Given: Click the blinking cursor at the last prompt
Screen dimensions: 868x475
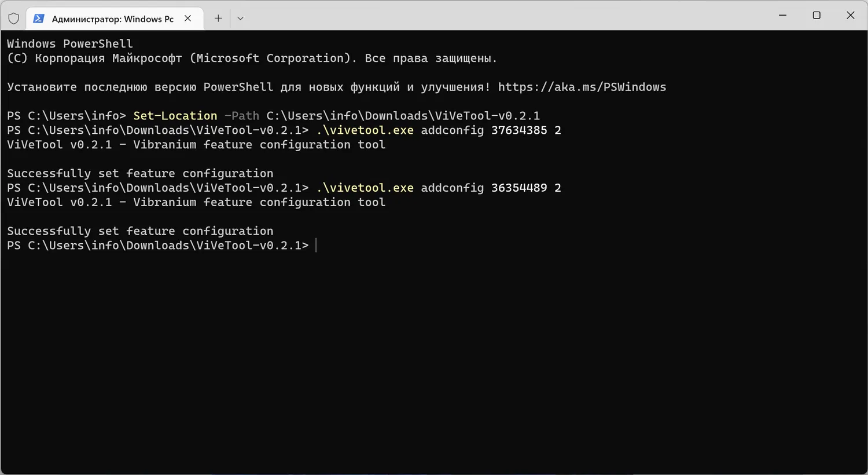Looking at the screenshot, I should (x=317, y=246).
